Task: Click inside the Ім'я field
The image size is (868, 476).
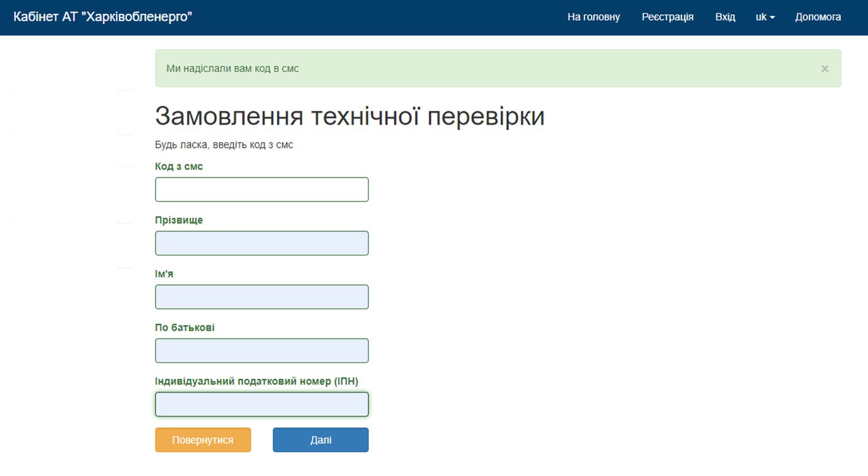Action: click(261, 297)
